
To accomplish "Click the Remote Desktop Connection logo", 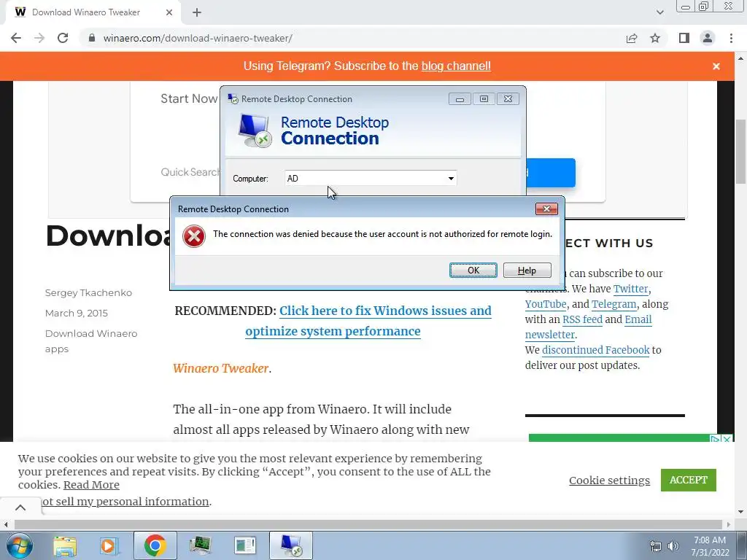I will point(255,131).
